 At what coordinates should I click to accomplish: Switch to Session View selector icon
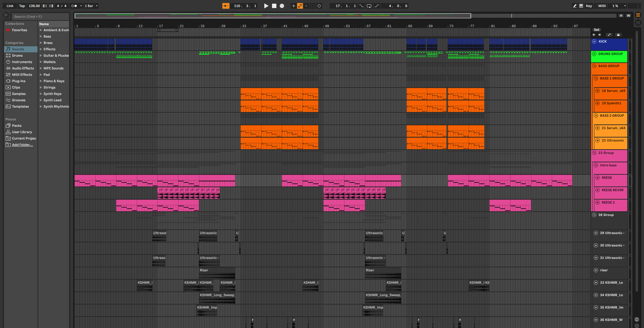pos(638,22)
